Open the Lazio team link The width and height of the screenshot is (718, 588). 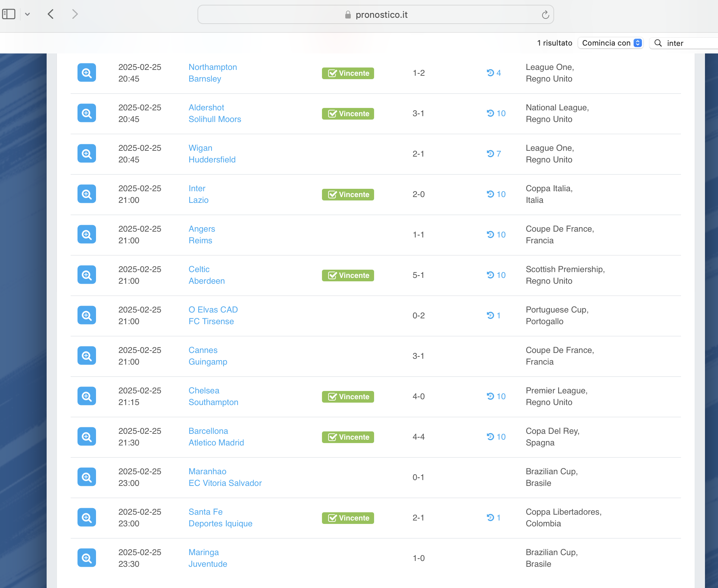click(199, 200)
